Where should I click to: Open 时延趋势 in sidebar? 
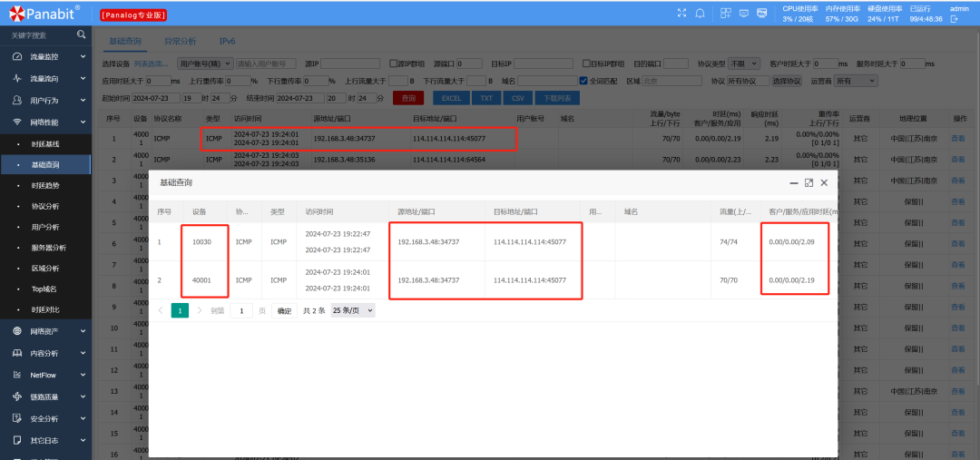tap(45, 186)
